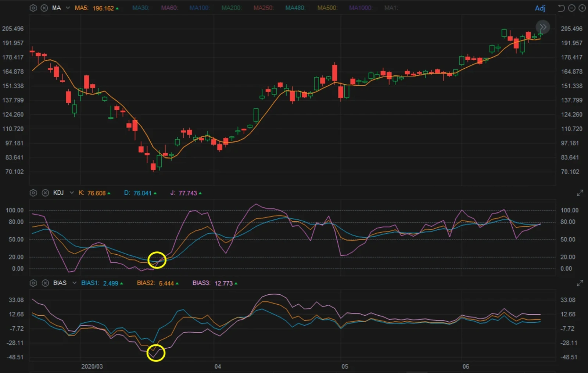Maximize the BIAS panel with expand icon
588x373 pixels.
580,283
